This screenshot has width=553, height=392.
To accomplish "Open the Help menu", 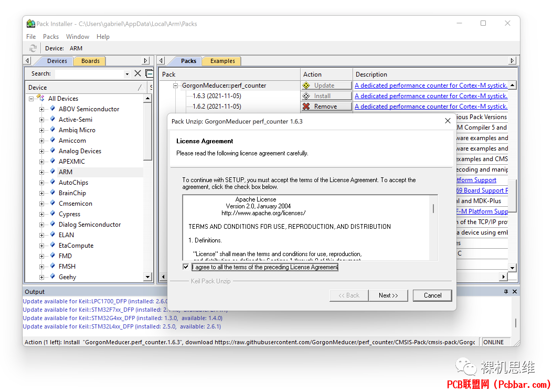I will (x=103, y=36).
